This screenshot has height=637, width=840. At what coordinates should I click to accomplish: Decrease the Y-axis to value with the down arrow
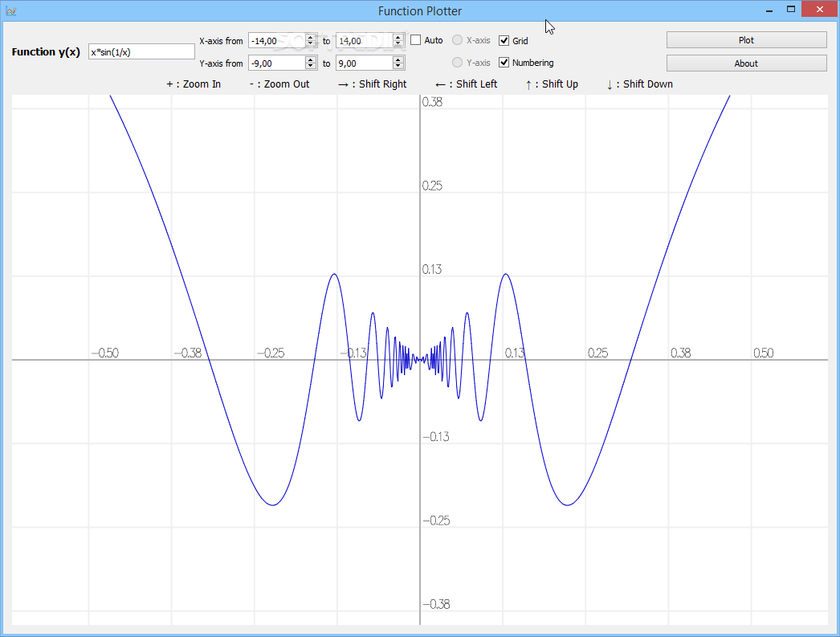pos(398,67)
